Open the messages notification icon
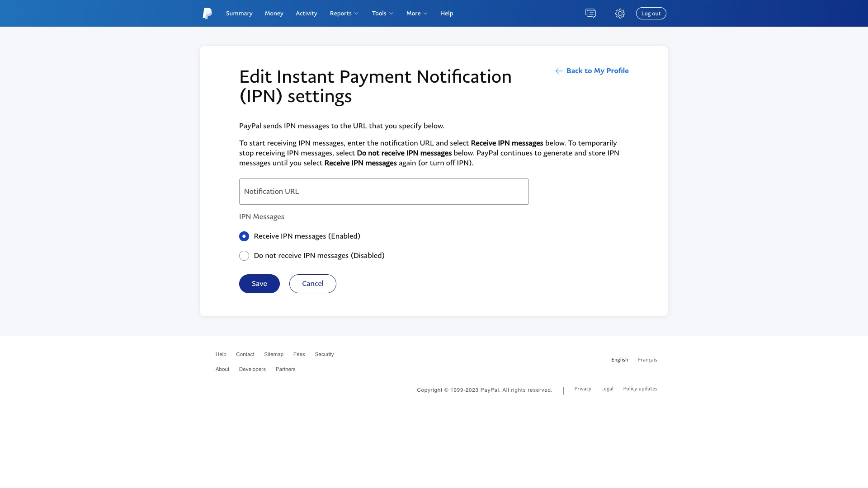Screen dimensions: 868x488 click(x=590, y=14)
